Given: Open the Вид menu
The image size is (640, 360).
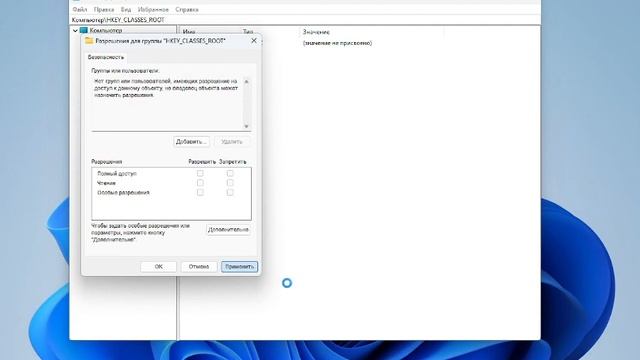Looking at the screenshot, I should pos(126,9).
